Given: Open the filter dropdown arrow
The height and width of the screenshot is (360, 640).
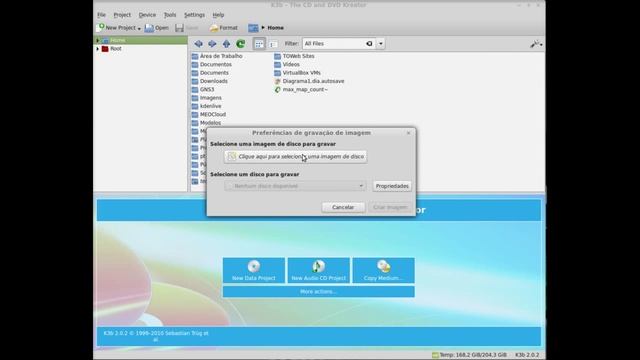Looking at the screenshot, I should coord(380,44).
